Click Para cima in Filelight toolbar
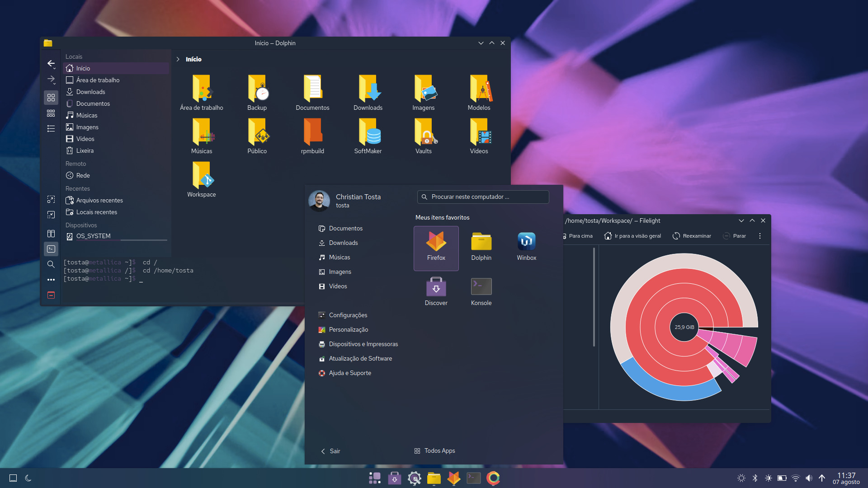The height and width of the screenshot is (488, 868). 578,236
